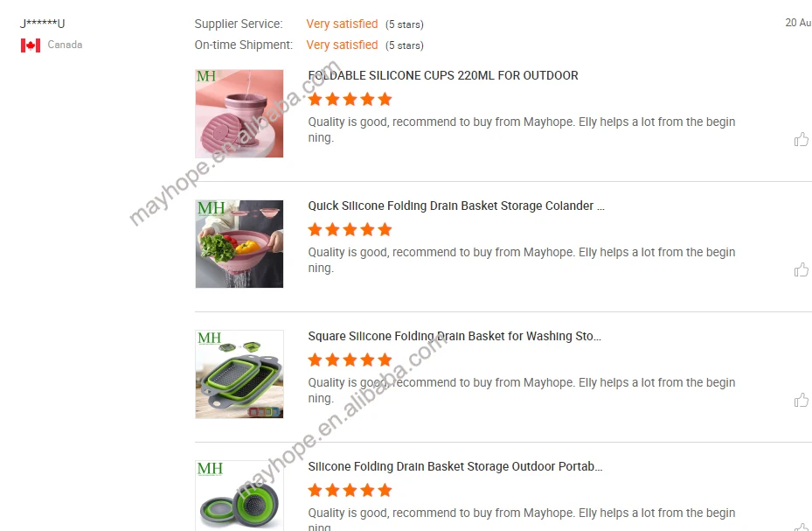Open the green square drain basket image

[239, 374]
